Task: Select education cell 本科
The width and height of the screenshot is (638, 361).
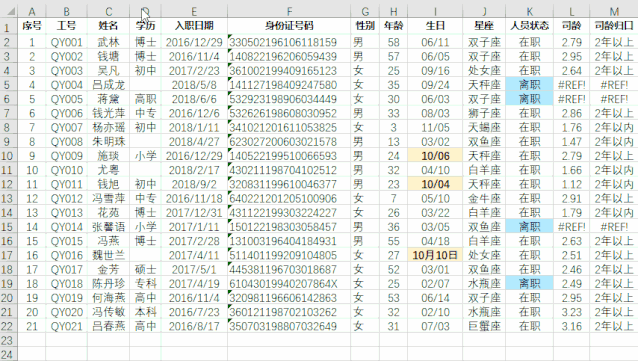Action: coord(145,312)
